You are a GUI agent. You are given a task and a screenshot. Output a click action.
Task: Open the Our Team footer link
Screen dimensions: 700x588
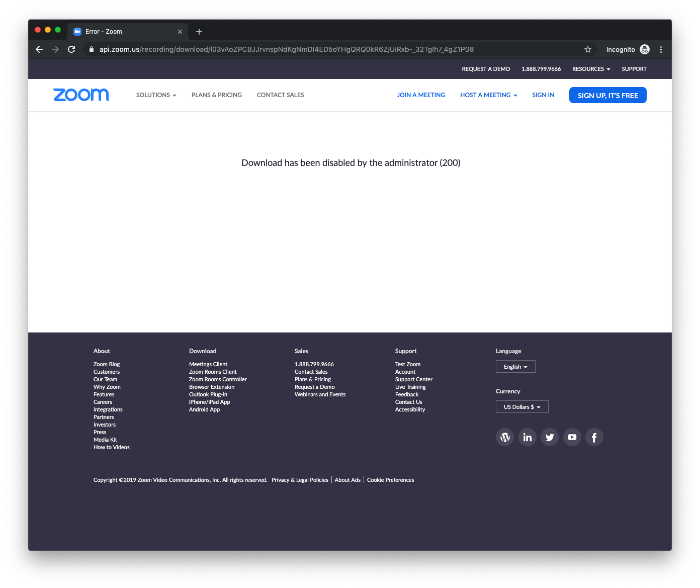click(105, 379)
